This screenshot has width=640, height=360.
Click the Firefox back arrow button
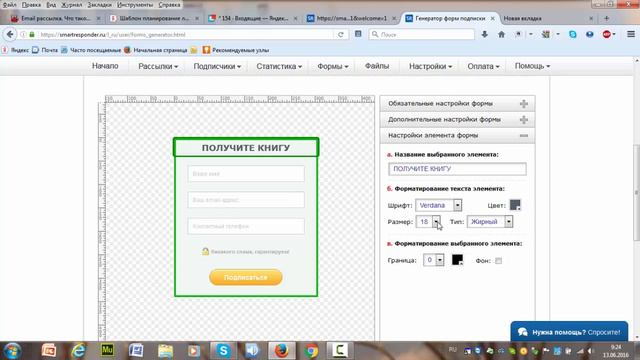[x=10, y=35]
